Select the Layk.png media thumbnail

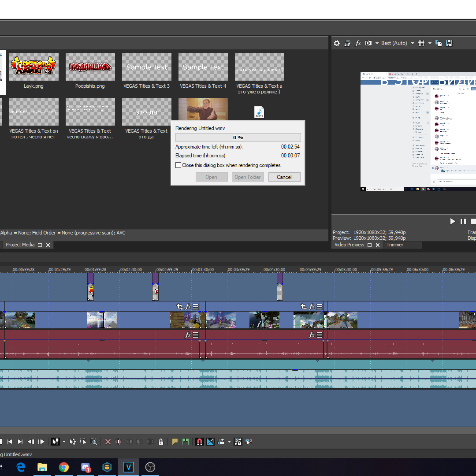click(34, 67)
